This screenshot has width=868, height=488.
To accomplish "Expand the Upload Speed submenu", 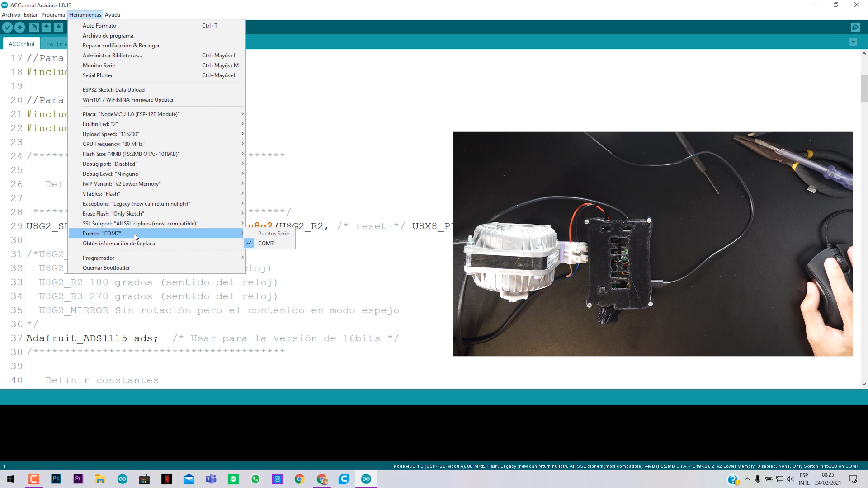I will (111, 134).
